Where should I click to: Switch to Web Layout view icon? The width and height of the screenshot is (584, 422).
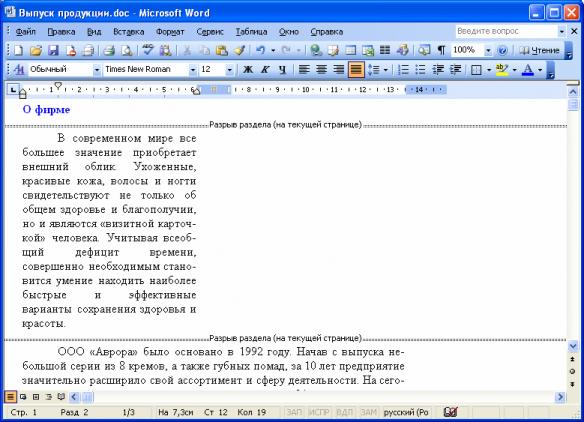point(23,397)
